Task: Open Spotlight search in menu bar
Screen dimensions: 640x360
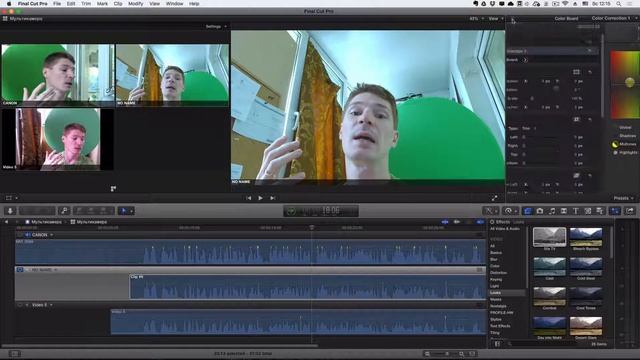Action: (619, 3)
